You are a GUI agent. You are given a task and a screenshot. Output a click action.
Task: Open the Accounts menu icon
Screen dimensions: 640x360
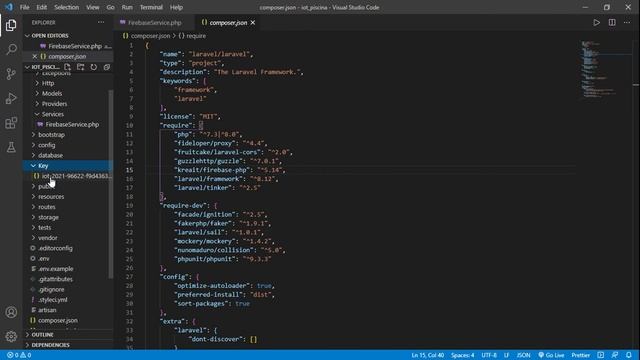point(11,312)
